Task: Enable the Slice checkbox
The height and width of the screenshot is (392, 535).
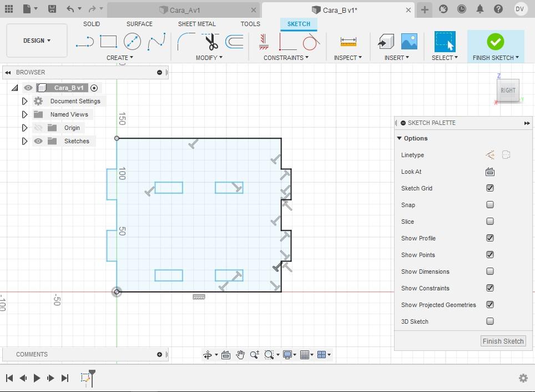Action: point(490,222)
